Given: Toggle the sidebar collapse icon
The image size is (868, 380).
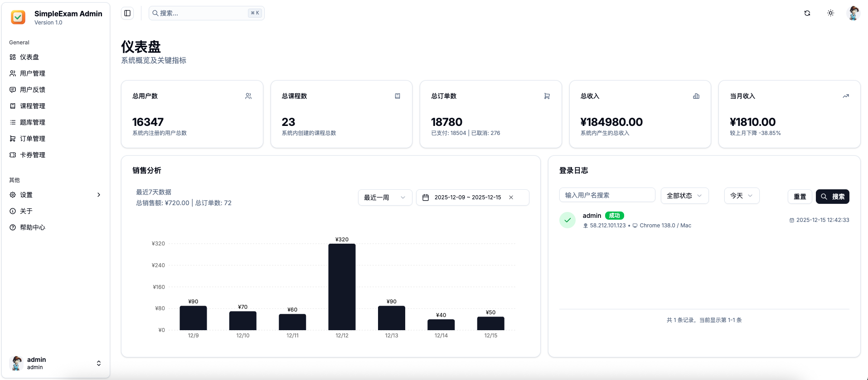Looking at the screenshot, I should 127,13.
